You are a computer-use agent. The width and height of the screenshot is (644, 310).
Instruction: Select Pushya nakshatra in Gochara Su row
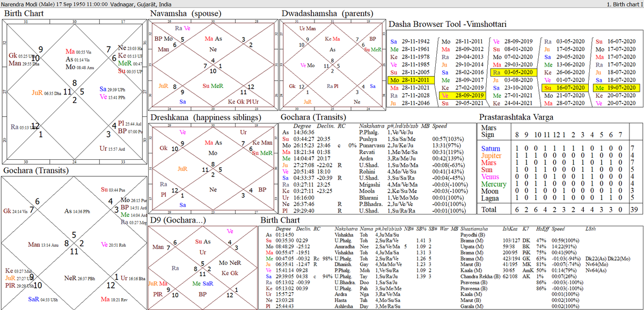click(x=368, y=138)
